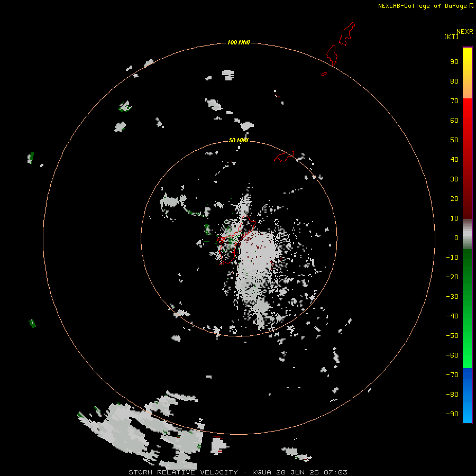The image size is (476, 476).
Task: Click the northernmost red island outline
Action: [347, 33]
